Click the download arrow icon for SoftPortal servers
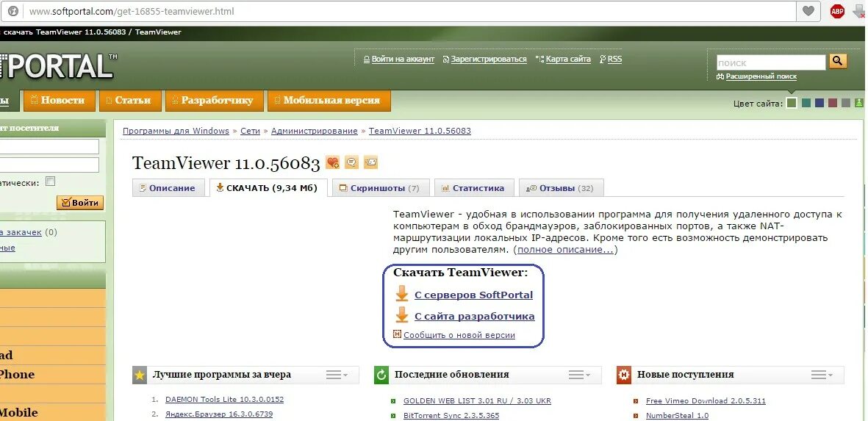 click(402, 295)
